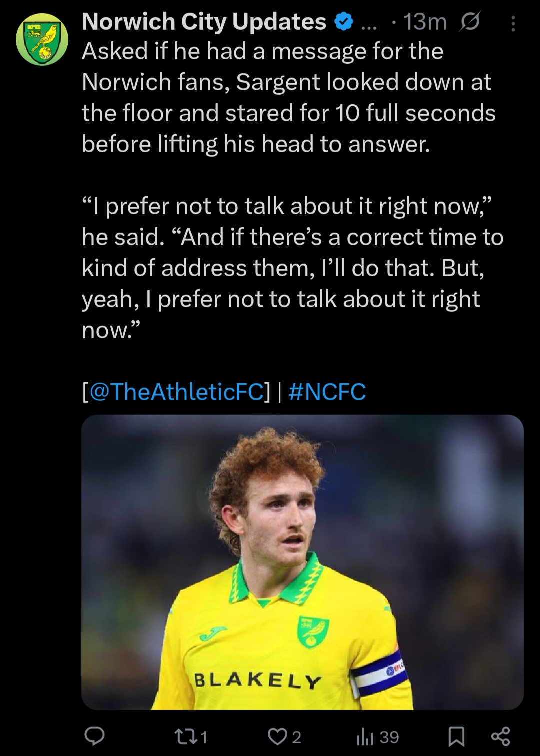Click the truncated handle ellipsis after badge

368,24
